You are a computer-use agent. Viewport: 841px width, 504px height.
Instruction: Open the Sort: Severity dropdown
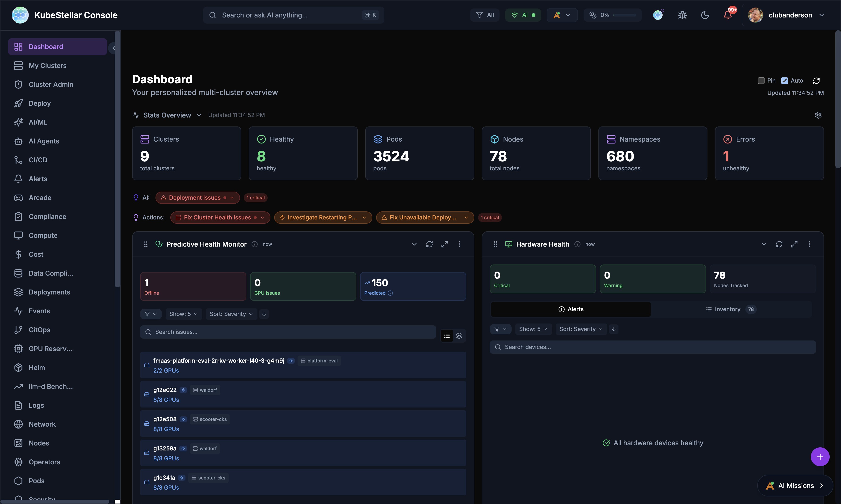pyautogui.click(x=231, y=314)
